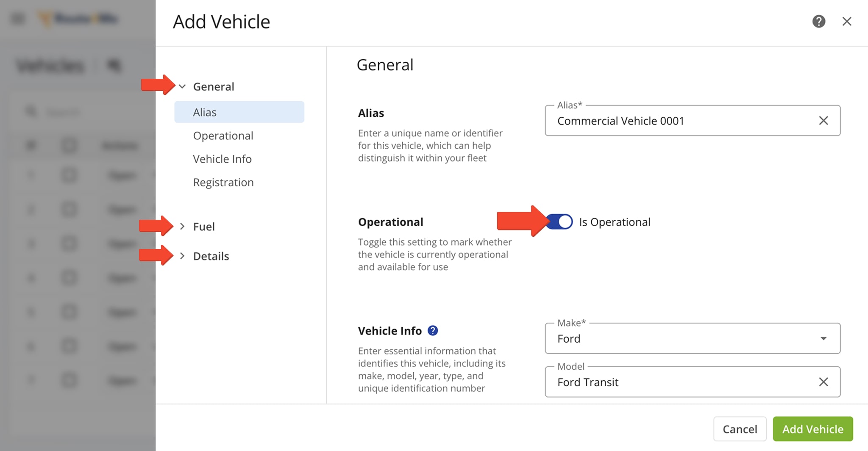Select the Fuel sidebar heading
This screenshot has width=868, height=451.
(x=204, y=227)
